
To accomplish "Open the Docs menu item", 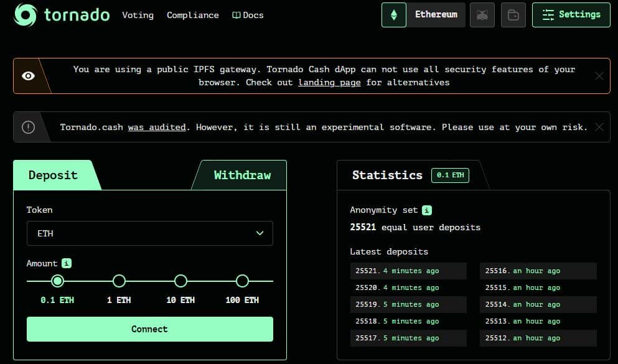I will click(x=248, y=15).
